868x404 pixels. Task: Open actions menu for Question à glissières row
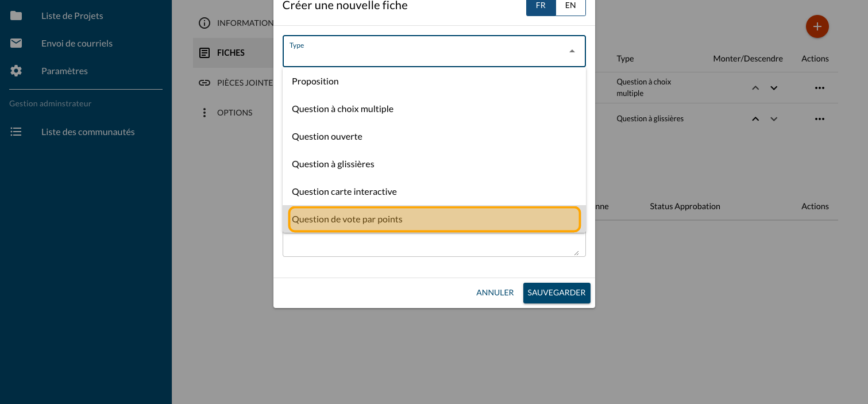(x=819, y=119)
